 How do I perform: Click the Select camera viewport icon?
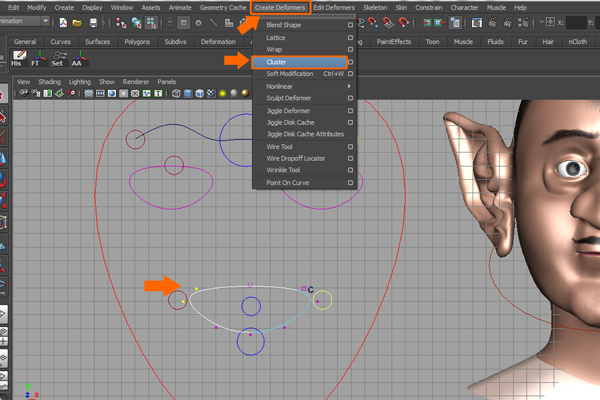[x=24, y=93]
